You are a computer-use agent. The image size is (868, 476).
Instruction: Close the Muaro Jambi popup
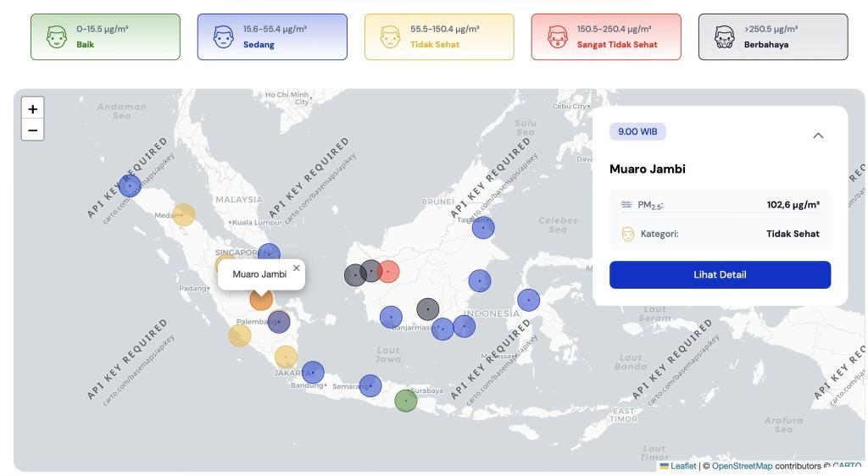[296, 268]
